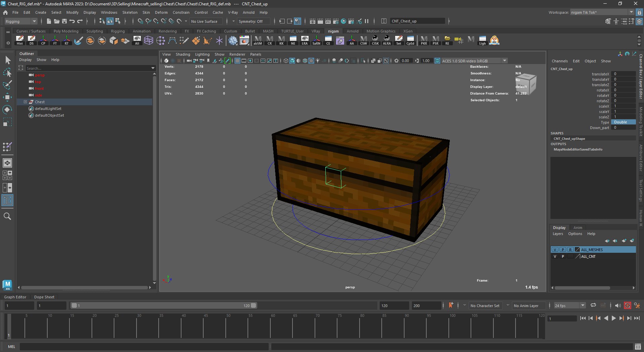The width and height of the screenshot is (644, 352).
Task: Click the ALRA python shelf button
Action: [387, 41]
